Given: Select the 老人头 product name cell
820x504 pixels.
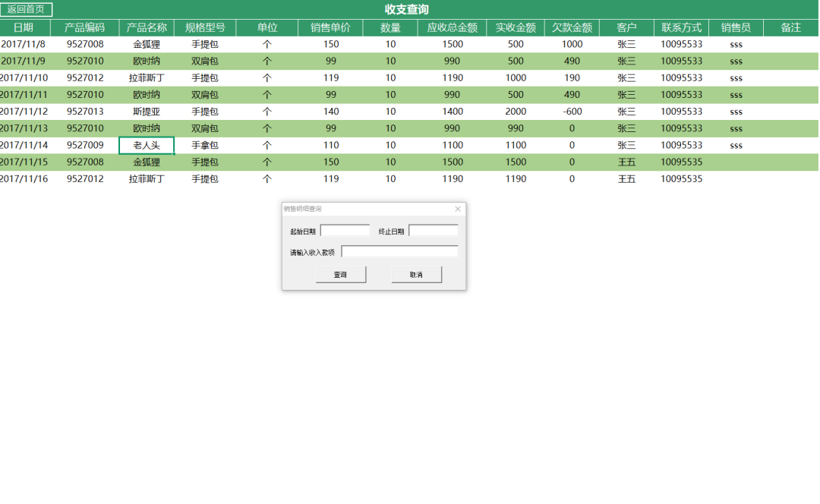Looking at the screenshot, I should 147,145.
